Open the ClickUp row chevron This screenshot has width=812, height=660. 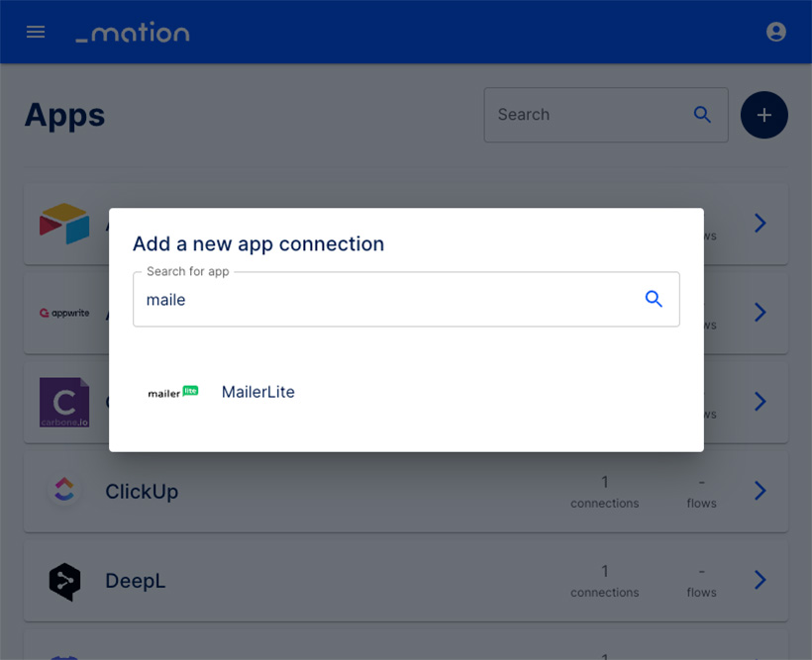pyautogui.click(x=760, y=490)
